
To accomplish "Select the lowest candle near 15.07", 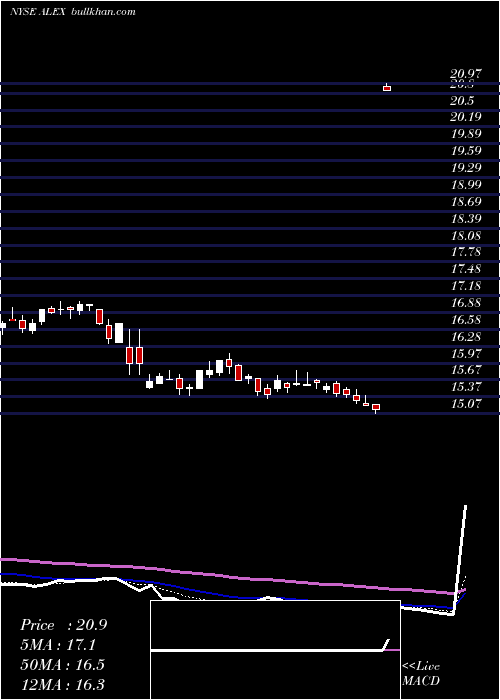I will pyautogui.click(x=376, y=408).
